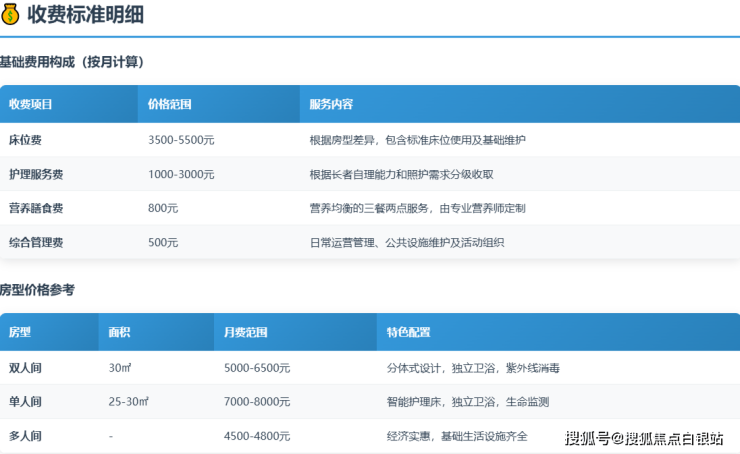Click the 综合管理费 row label
This screenshot has width=740, height=454.
pos(36,242)
